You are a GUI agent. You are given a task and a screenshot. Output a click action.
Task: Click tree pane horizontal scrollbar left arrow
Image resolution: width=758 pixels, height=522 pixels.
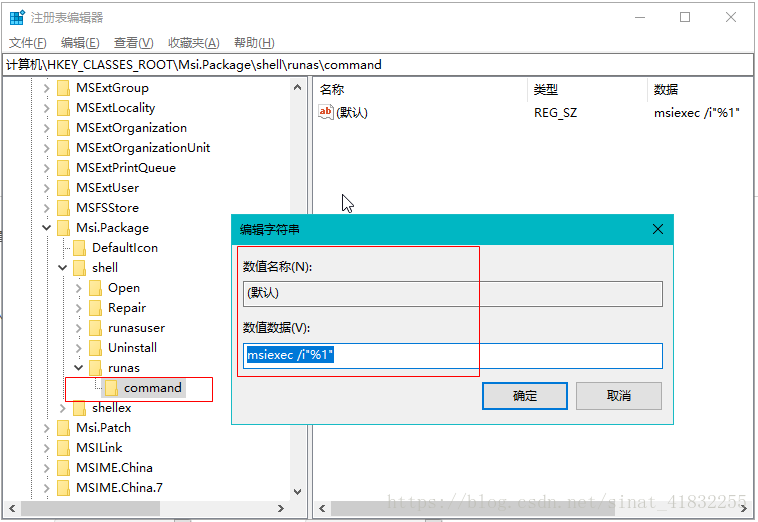(x=12, y=508)
